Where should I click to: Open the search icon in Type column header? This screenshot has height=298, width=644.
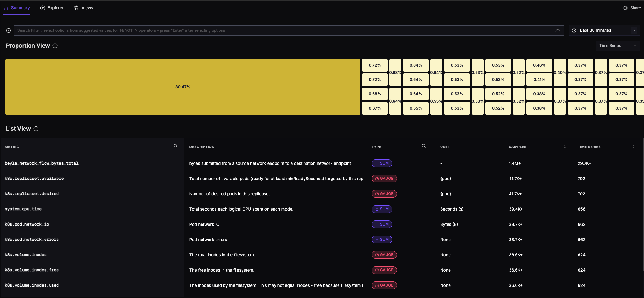coord(424,146)
